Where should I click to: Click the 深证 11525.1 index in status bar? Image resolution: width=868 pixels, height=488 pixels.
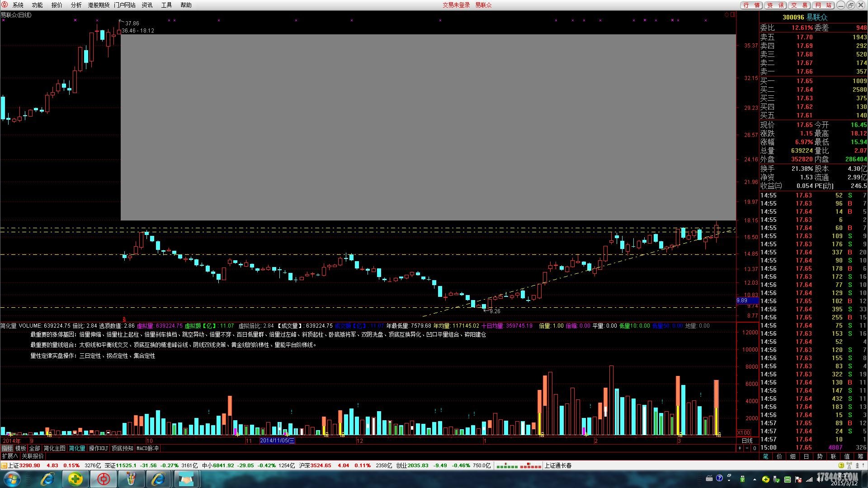coord(120,465)
